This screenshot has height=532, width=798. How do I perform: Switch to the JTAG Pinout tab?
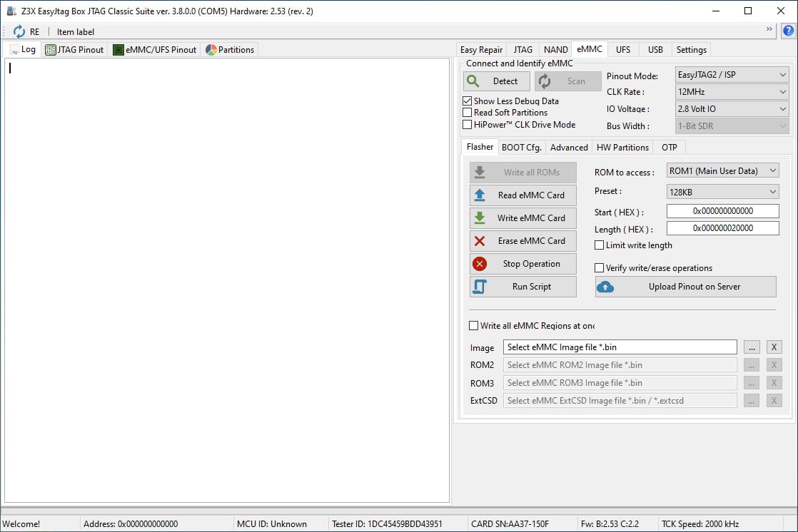(x=74, y=50)
